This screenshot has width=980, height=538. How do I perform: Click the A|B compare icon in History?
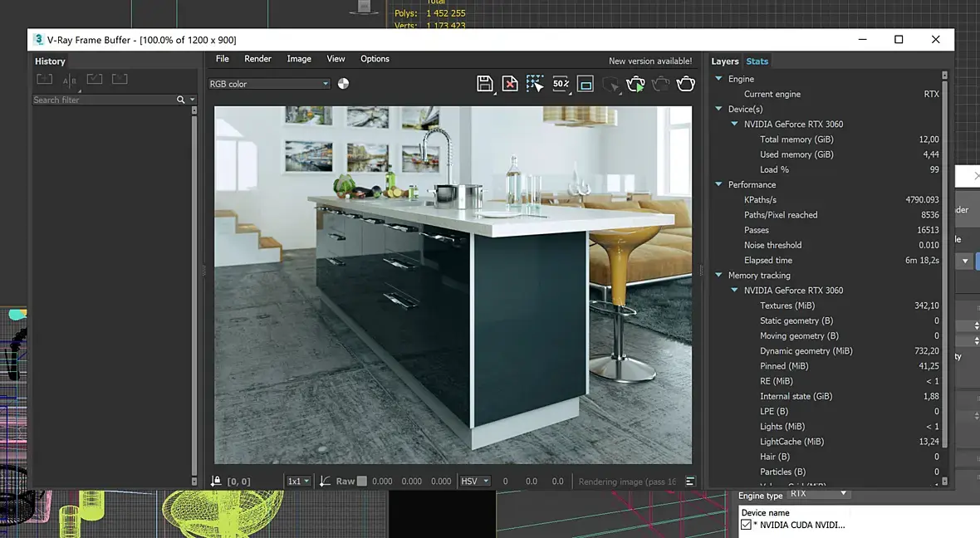pyautogui.click(x=70, y=80)
